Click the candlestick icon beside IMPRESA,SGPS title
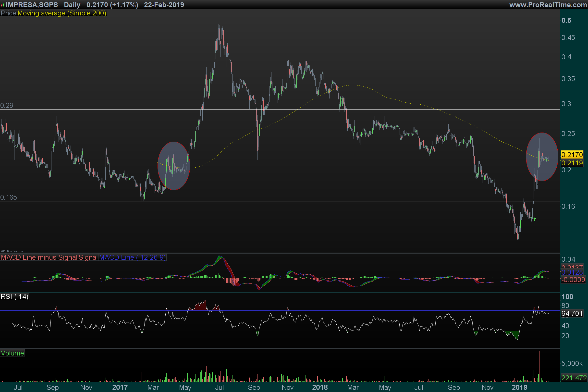 pos(2,5)
